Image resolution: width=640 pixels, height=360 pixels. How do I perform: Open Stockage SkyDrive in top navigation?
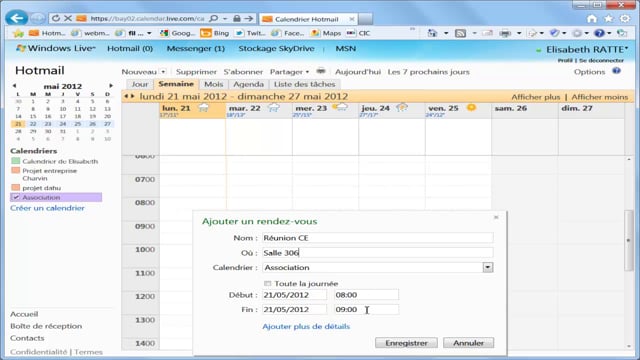point(276,48)
